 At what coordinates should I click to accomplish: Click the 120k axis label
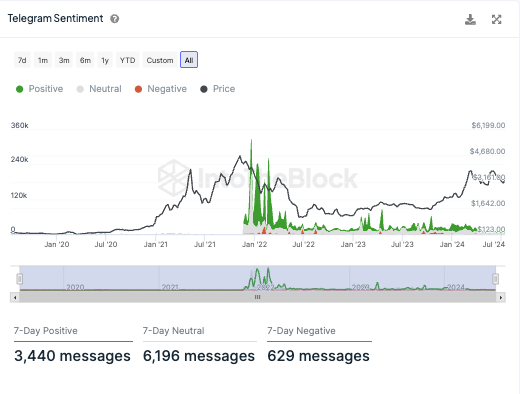point(19,195)
